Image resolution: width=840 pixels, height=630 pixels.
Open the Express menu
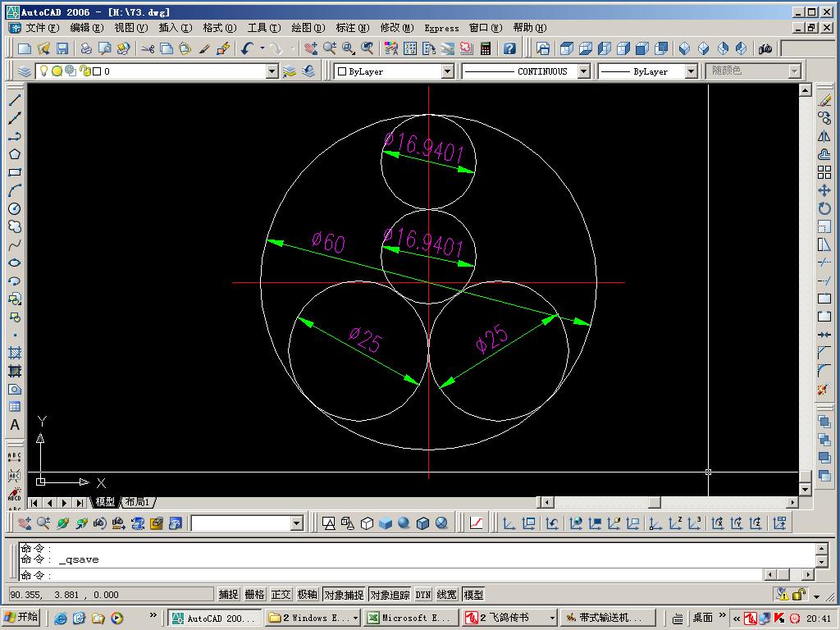point(441,28)
